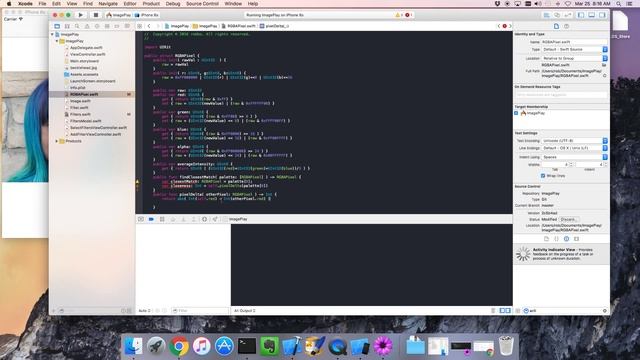Open the Debug View Hierarchy icon
The image size is (640, 360).
[x=204, y=219]
